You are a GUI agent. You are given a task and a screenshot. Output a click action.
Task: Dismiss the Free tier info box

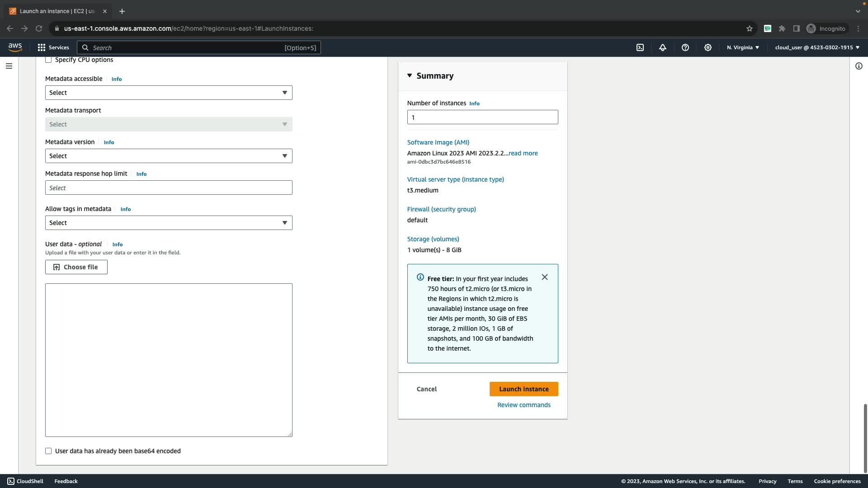click(x=545, y=277)
